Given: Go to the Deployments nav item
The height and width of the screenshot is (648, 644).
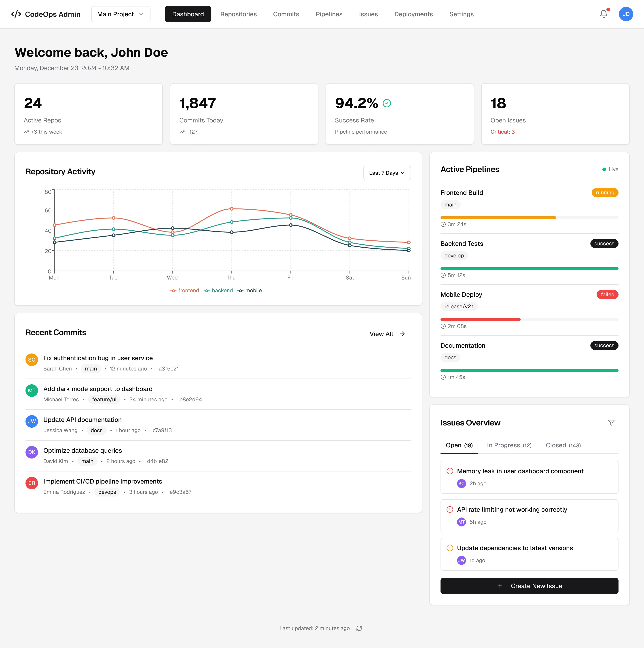Looking at the screenshot, I should point(413,14).
